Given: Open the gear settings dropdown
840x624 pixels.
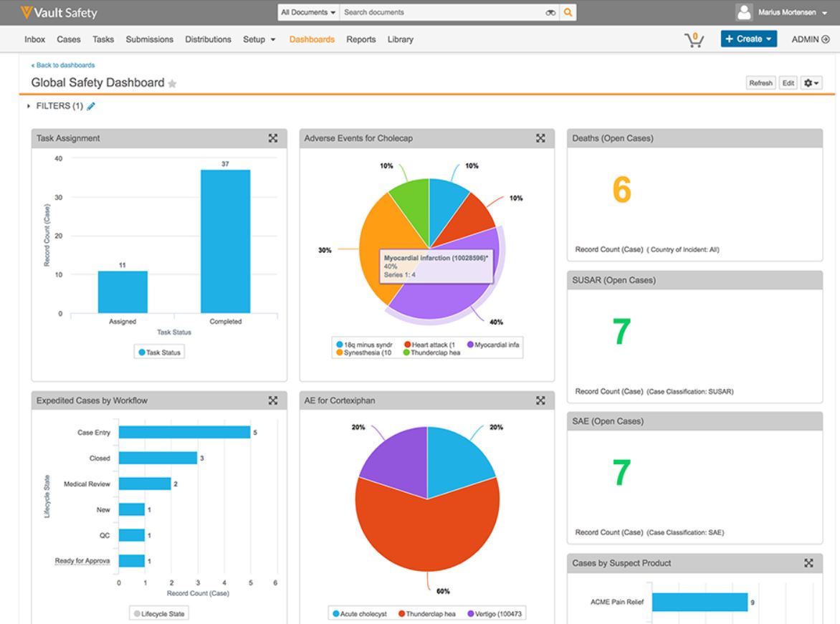Looking at the screenshot, I should [x=811, y=83].
